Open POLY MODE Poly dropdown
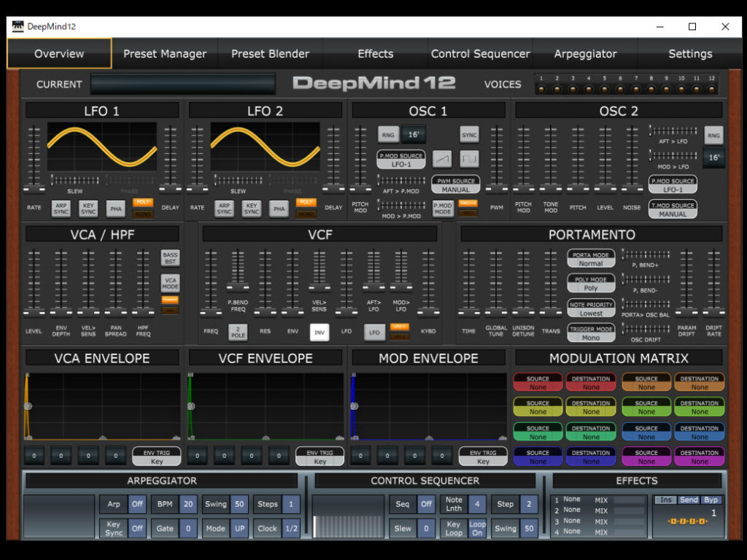Viewport: 747px width, 560px height. coord(591,284)
